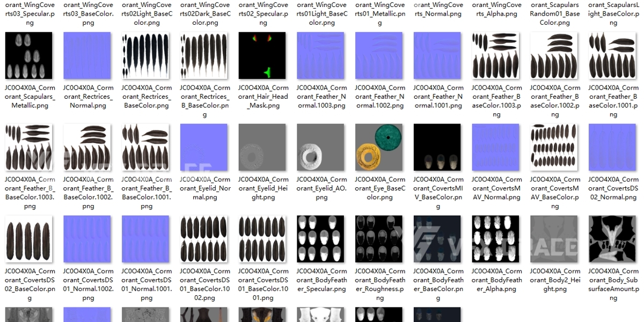Select the Cormorant_Scapulars_Metallic.png thumbnail
The width and height of the screenshot is (644, 322).
[28, 56]
